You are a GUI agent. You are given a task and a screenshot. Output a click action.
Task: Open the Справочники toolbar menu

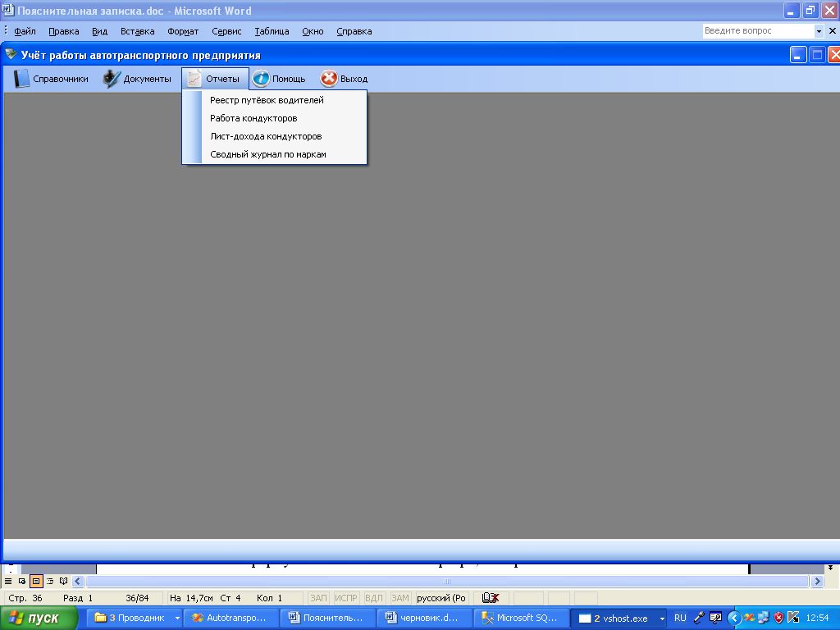tap(51, 79)
